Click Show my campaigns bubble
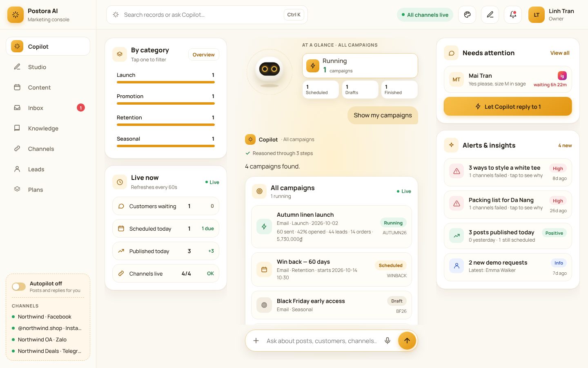This screenshot has width=588, height=368. 383,115
